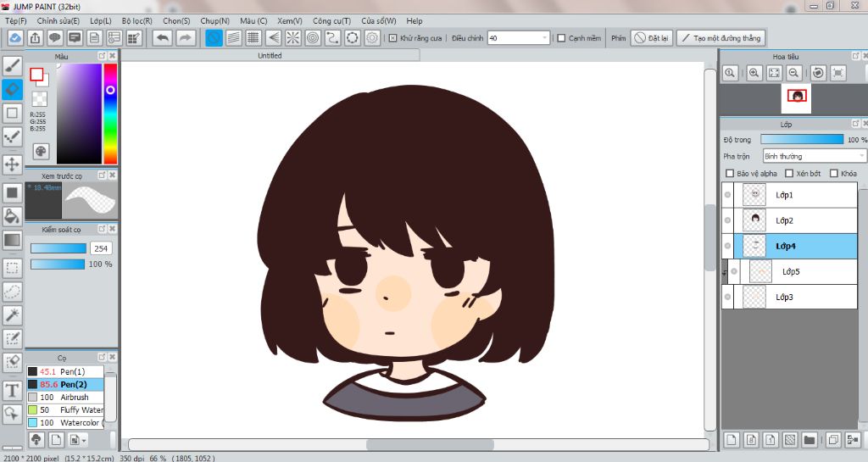The width and height of the screenshot is (868, 462).
Task: Select the Eraser tool
Action: (x=12, y=89)
